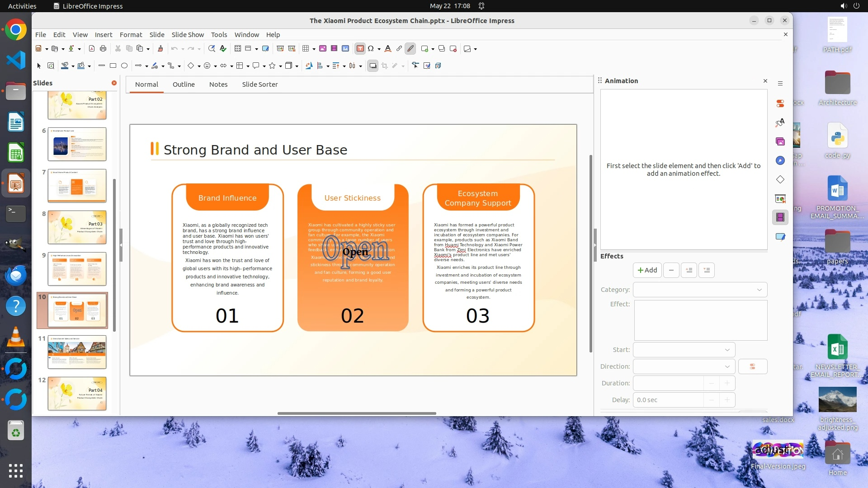Click the Fill Color bucket icon
The height and width of the screenshot is (488, 868).
pyautogui.click(x=81, y=66)
